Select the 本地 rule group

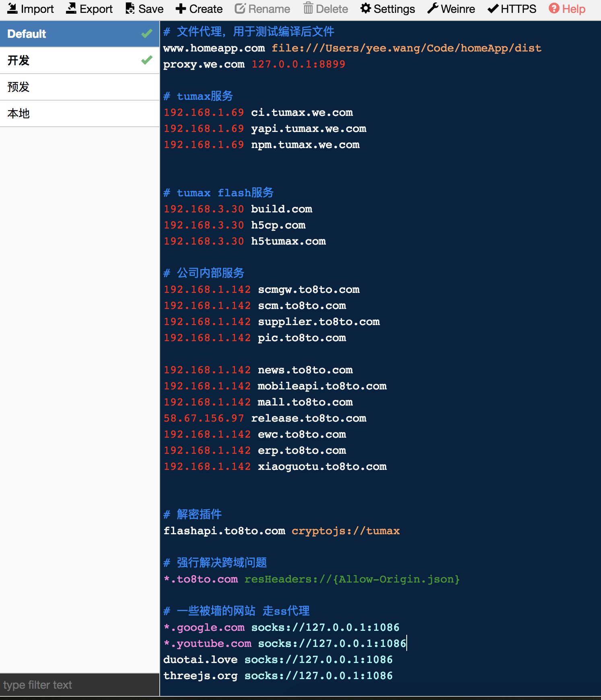pos(80,113)
